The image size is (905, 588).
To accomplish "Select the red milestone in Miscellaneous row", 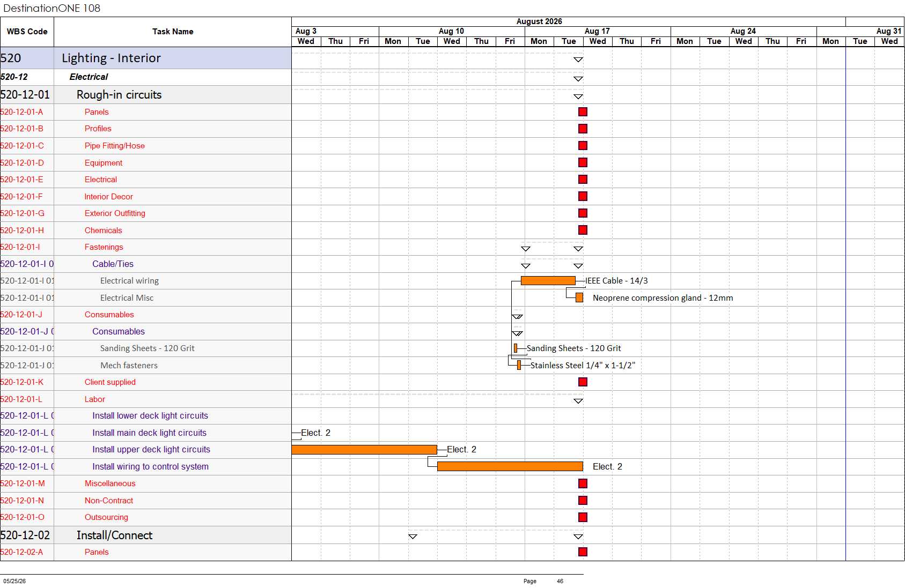I will pyautogui.click(x=583, y=483).
